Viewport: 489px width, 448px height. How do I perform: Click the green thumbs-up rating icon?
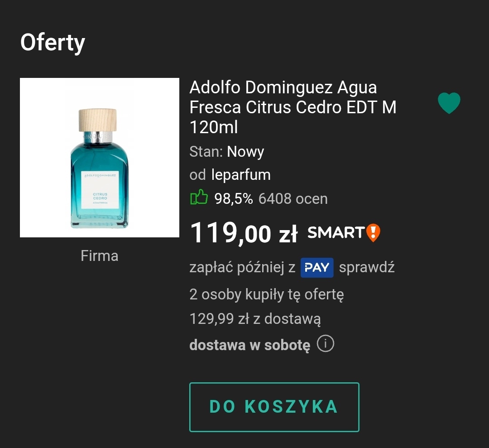(x=199, y=198)
